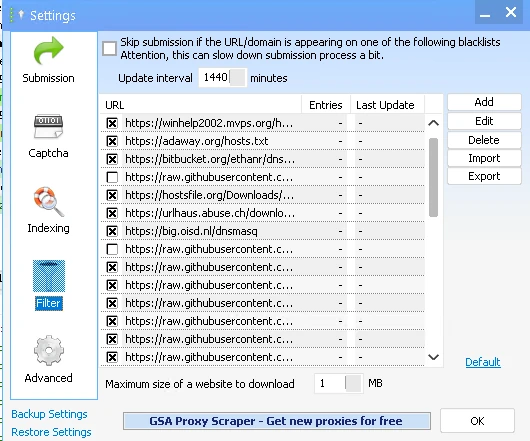Close the Settings window
Viewport: 530px width, 441px height.
511,13
